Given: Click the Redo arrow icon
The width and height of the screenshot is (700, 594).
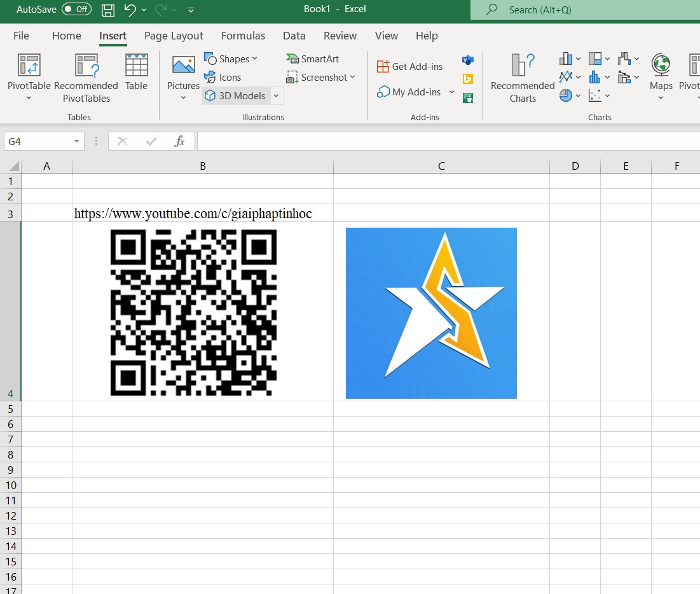Looking at the screenshot, I should click(x=161, y=10).
